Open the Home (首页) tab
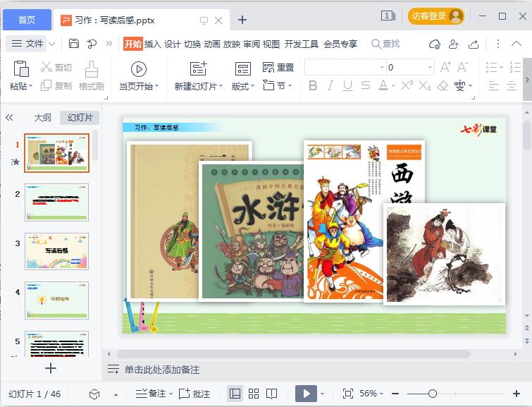Image resolution: width=532 pixels, height=407 pixels. pyautogui.click(x=27, y=20)
